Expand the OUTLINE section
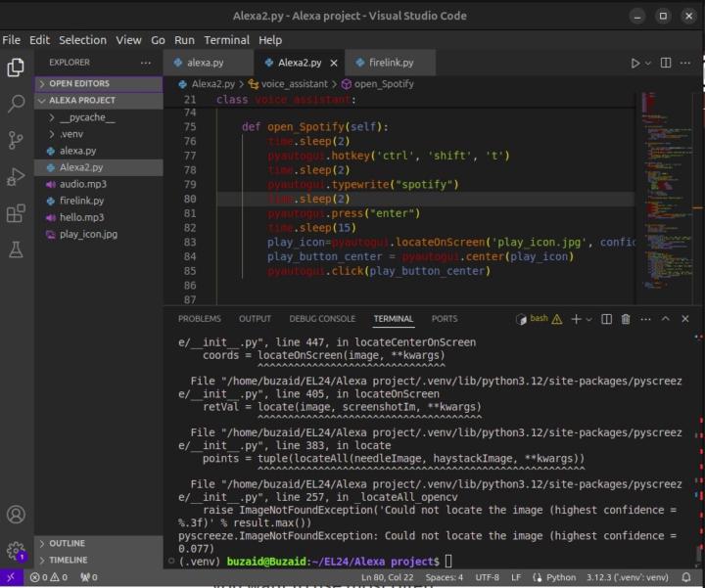 (67, 543)
